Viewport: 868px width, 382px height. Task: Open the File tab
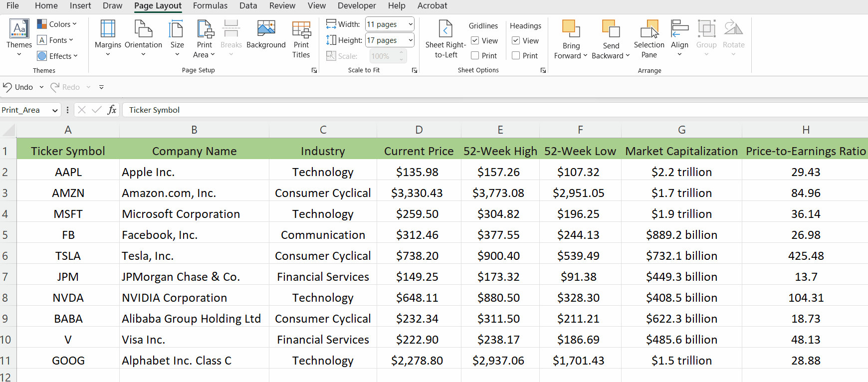(x=12, y=5)
